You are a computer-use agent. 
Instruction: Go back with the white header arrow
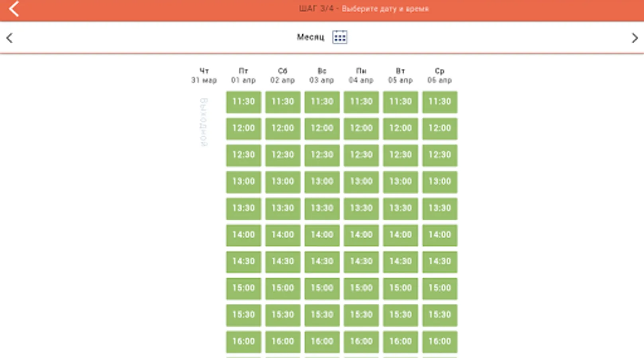pos(14,9)
